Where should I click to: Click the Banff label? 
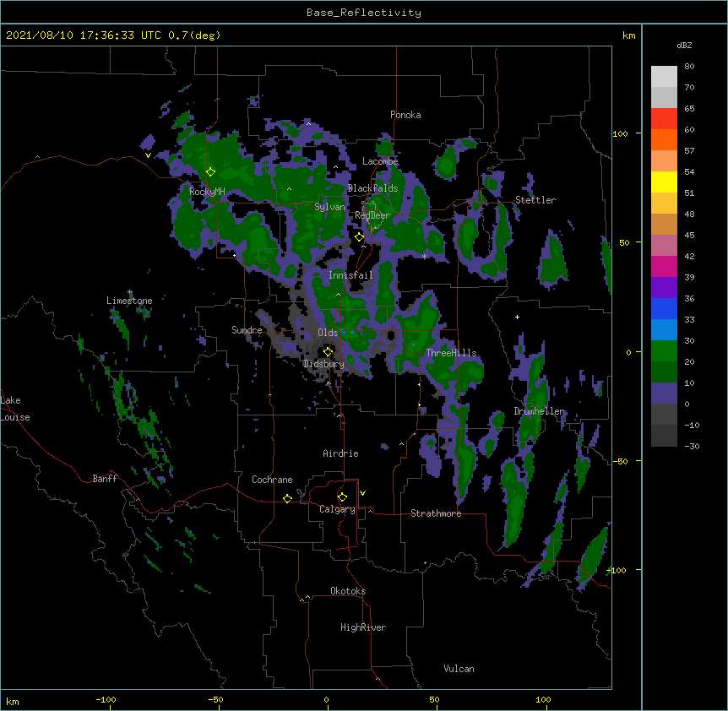click(x=105, y=479)
